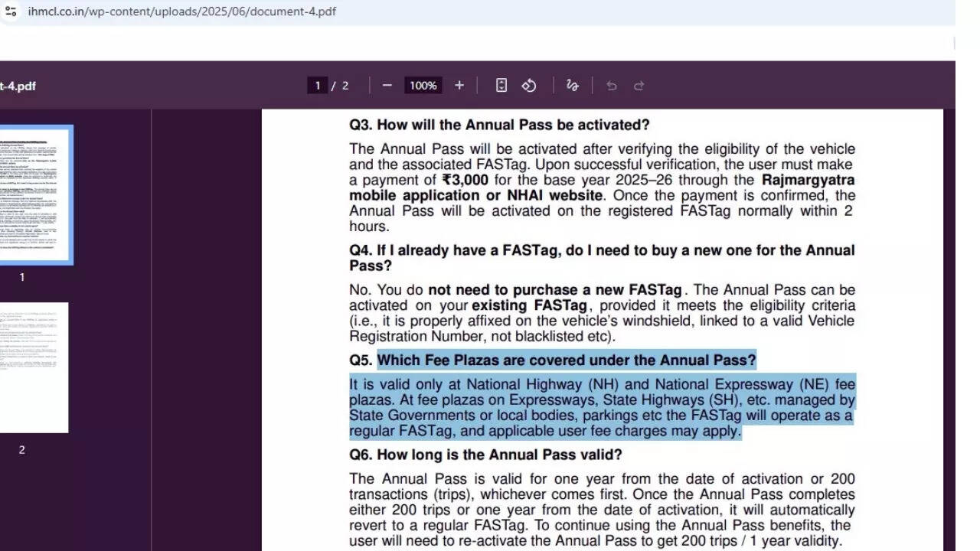Click the Q6 Annual Pass validity heading
This screenshot has height=551, width=980.
[x=485, y=455]
